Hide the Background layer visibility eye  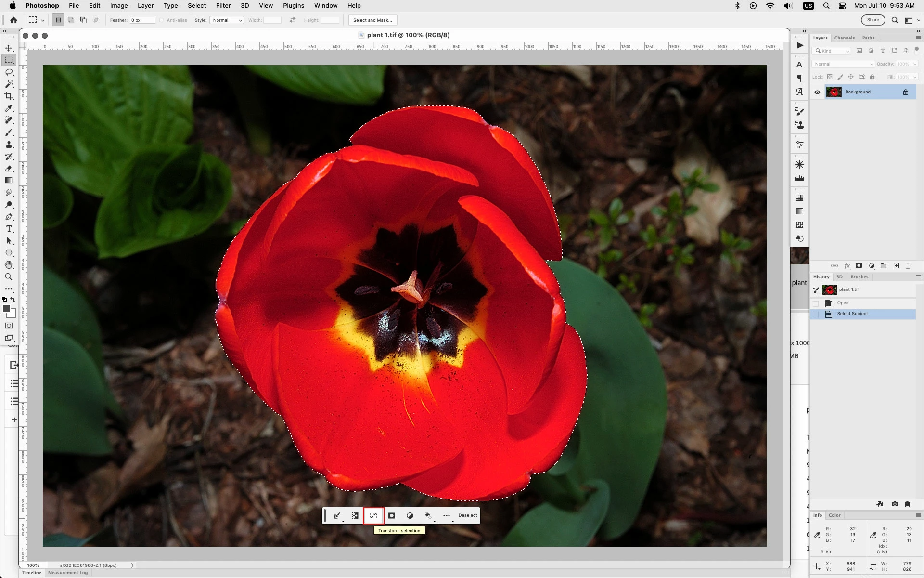point(817,92)
